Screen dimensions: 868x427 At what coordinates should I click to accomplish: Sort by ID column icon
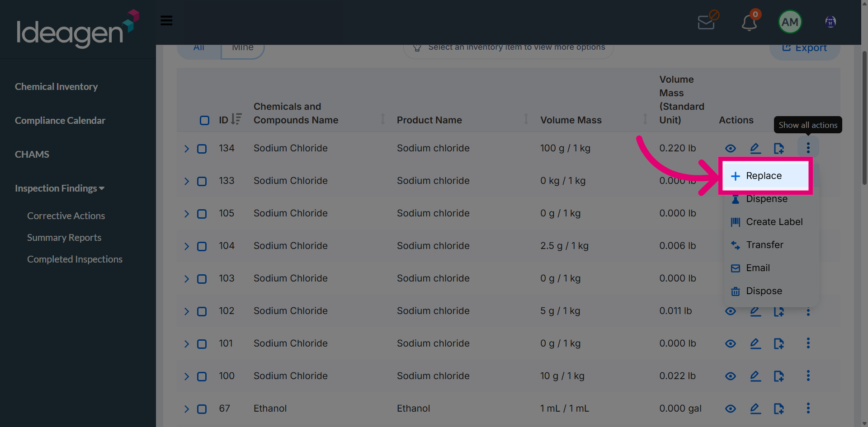point(236,119)
